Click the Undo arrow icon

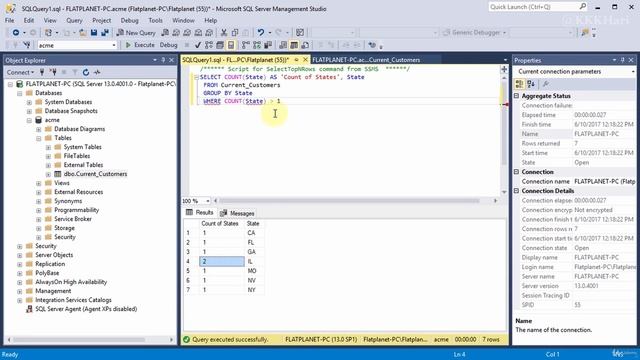pyautogui.click(x=260, y=33)
